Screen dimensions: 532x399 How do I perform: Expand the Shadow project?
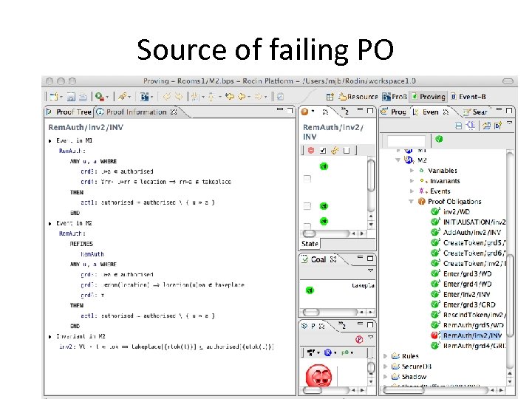click(385, 377)
